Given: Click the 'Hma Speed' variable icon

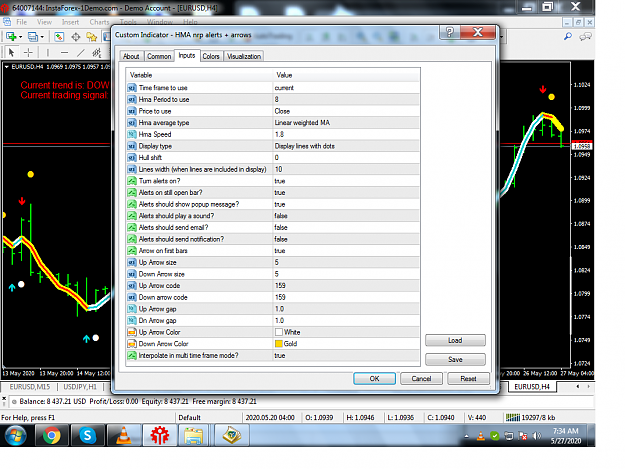Looking at the screenshot, I should pyautogui.click(x=132, y=134).
